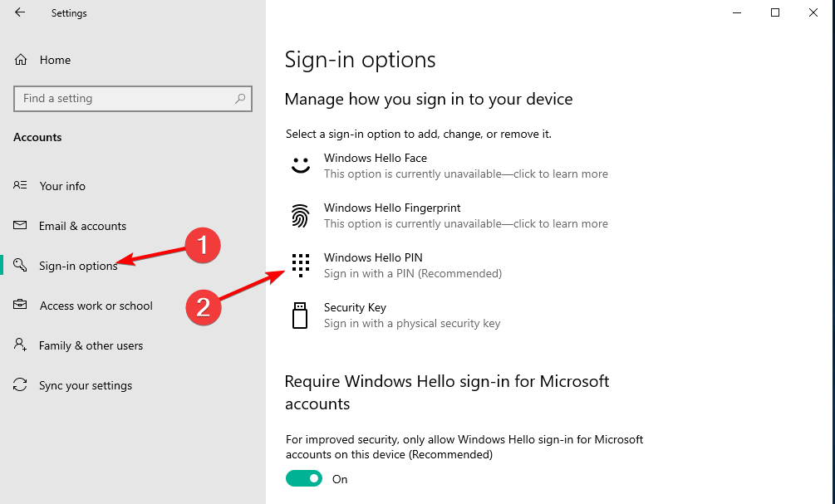Click the Your info person icon
The width and height of the screenshot is (835, 504).
click(x=20, y=185)
